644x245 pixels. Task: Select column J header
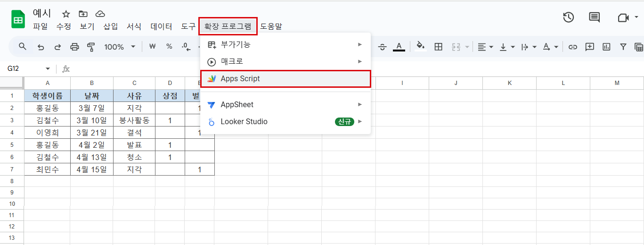pos(456,83)
